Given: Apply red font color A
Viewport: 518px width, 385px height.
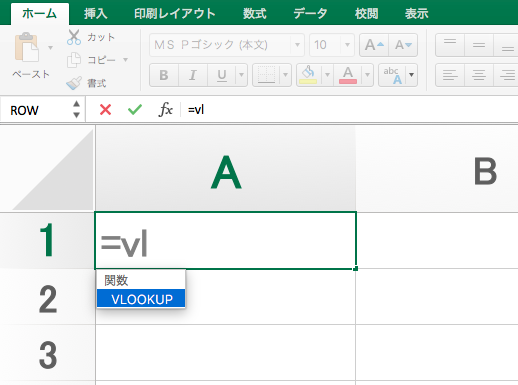Looking at the screenshot, I should coord(348,75).
